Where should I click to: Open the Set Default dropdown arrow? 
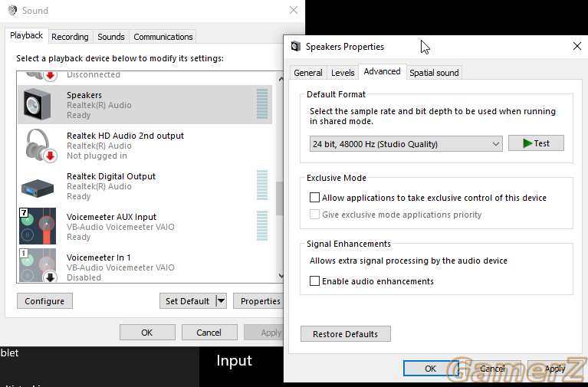click(222, 300)
